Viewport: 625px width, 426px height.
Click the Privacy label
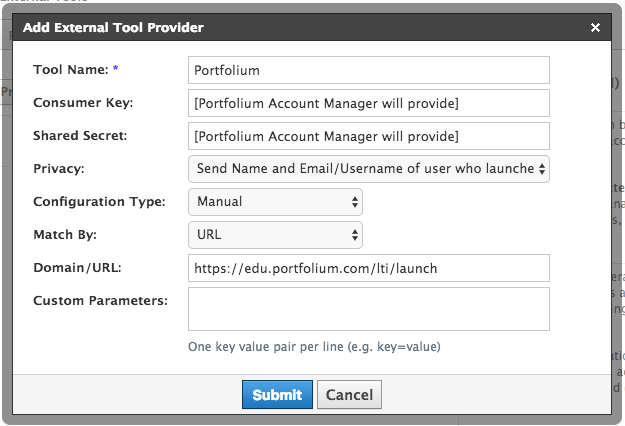pyautogui.click(x=59, y=169)
